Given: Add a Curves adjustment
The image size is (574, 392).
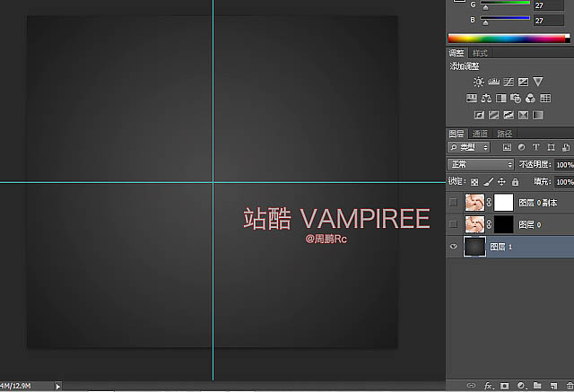Looking at the screenshot, I should (509, 82).
